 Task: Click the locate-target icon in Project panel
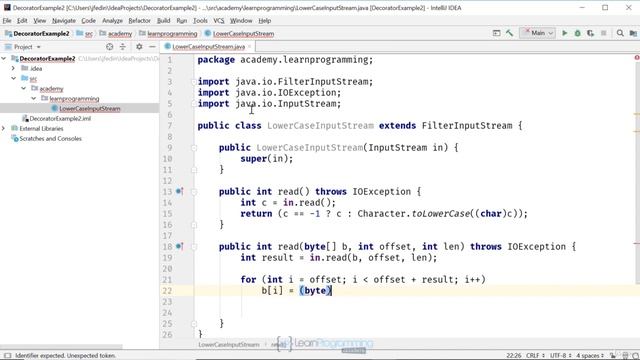[x=109, y=47]
